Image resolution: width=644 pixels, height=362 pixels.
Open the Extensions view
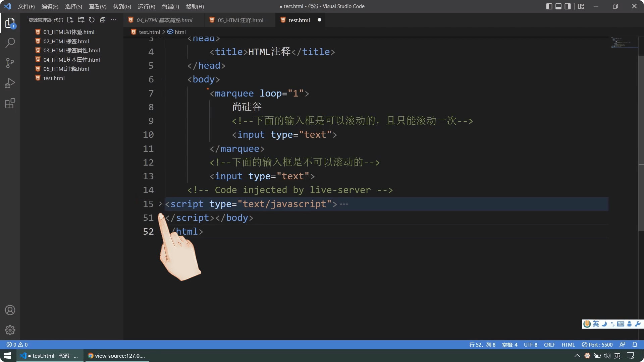(10, 103)
